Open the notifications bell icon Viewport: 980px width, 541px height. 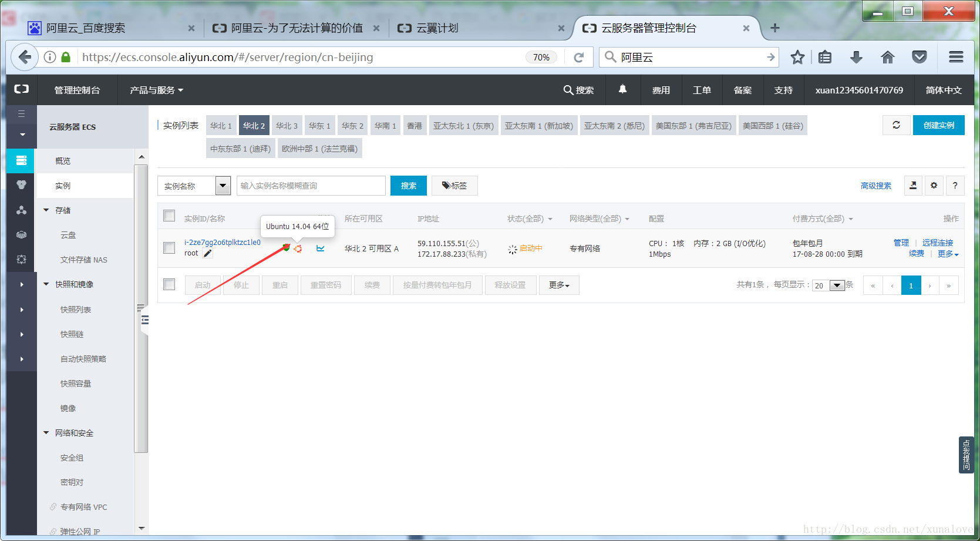(622, 89)
